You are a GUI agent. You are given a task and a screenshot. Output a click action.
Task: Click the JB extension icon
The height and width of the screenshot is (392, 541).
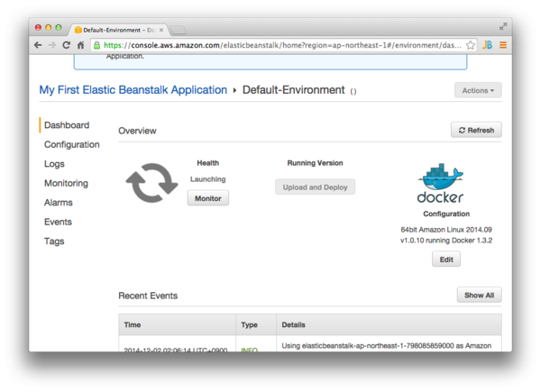tap(487, 45)
